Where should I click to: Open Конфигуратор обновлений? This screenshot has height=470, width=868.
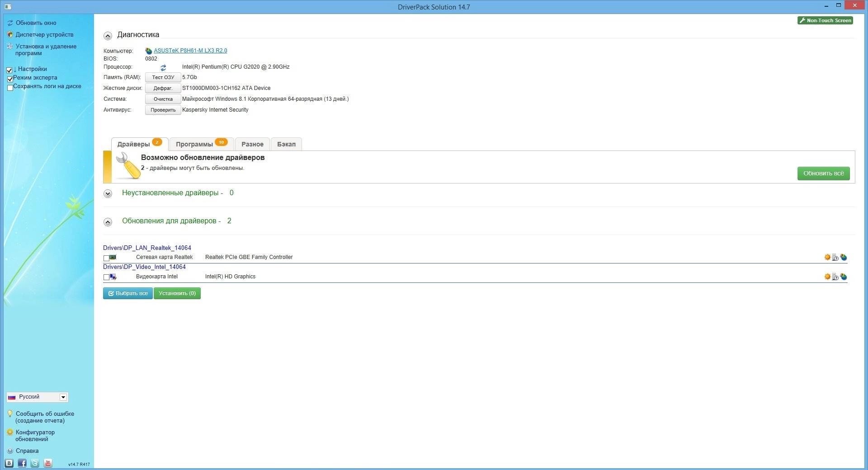pyautogui.click(x=35, y=436)
